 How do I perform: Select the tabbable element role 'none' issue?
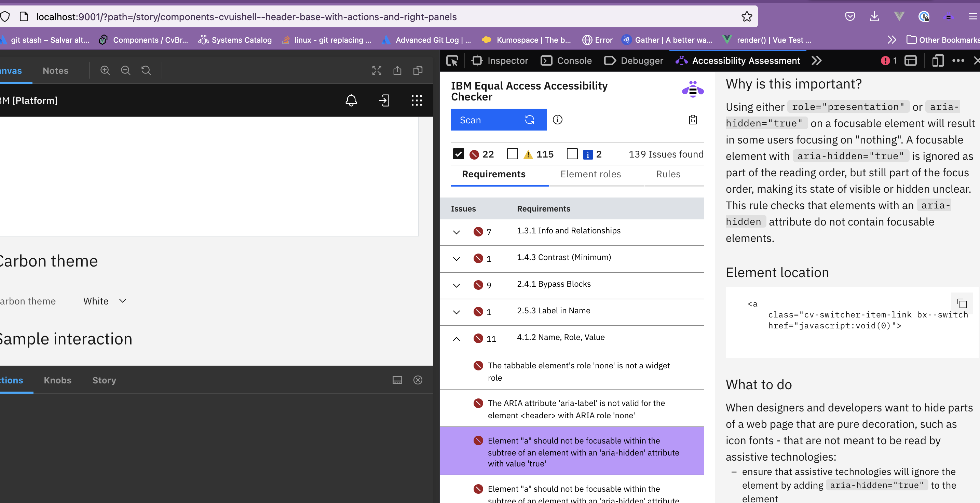click(578, 371)
